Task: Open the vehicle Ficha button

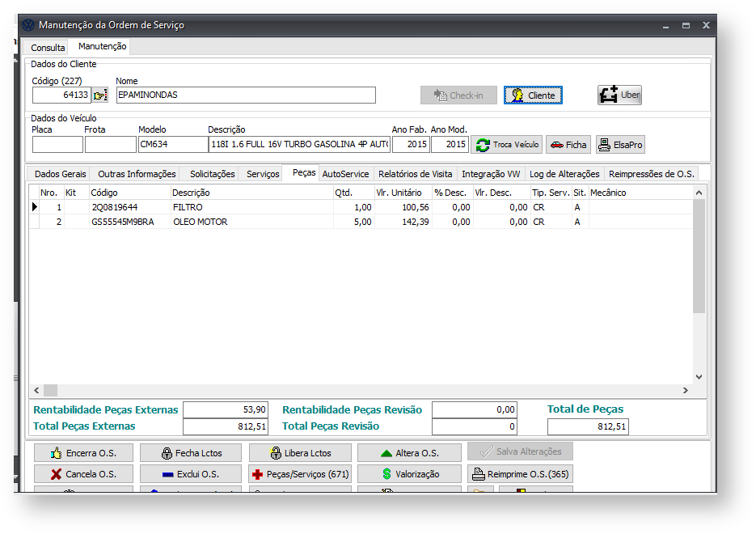Action: tap(568, 145)
